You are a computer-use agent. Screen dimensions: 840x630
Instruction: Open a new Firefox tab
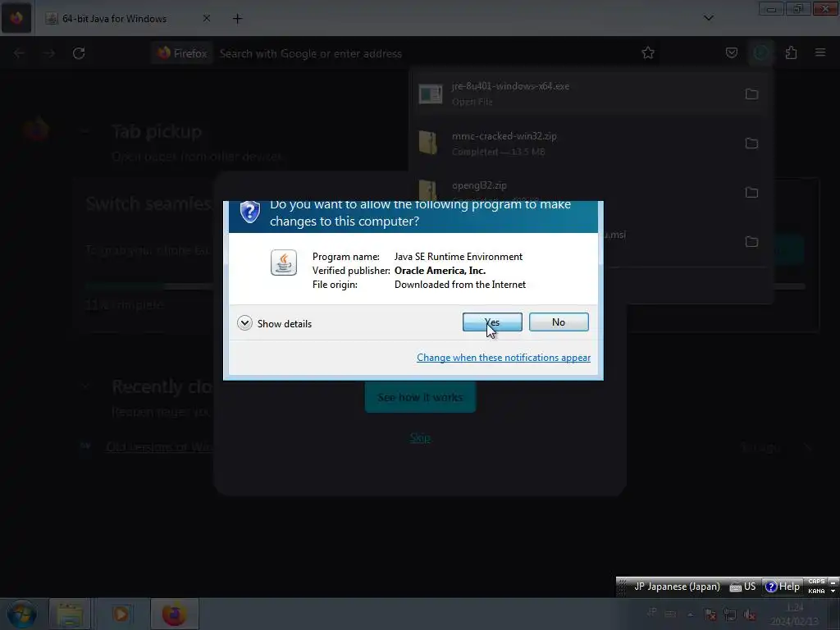coord(237,19)
